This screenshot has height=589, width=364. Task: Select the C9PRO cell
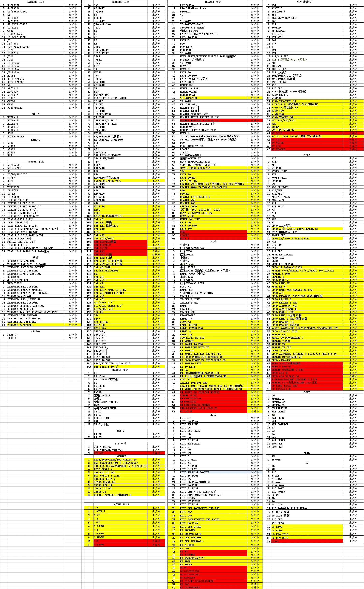coord(36,101)
